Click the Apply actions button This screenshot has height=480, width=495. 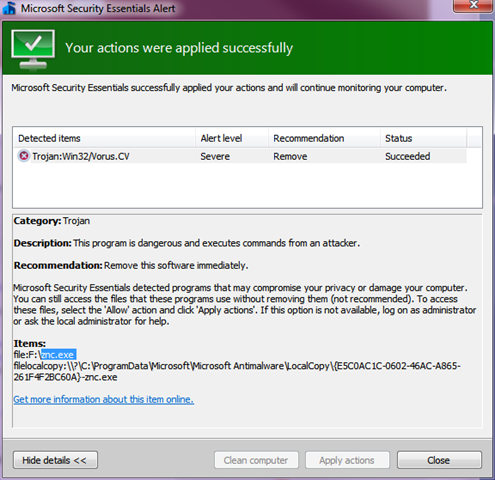347,460
